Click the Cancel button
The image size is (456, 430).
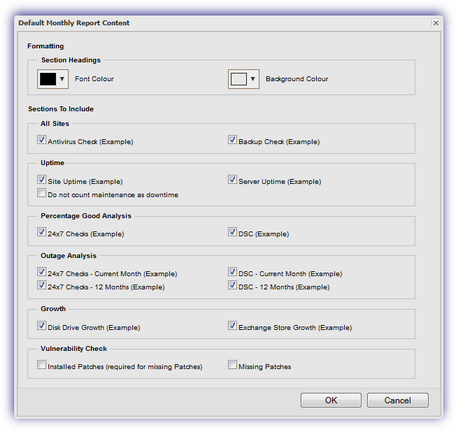398,400
